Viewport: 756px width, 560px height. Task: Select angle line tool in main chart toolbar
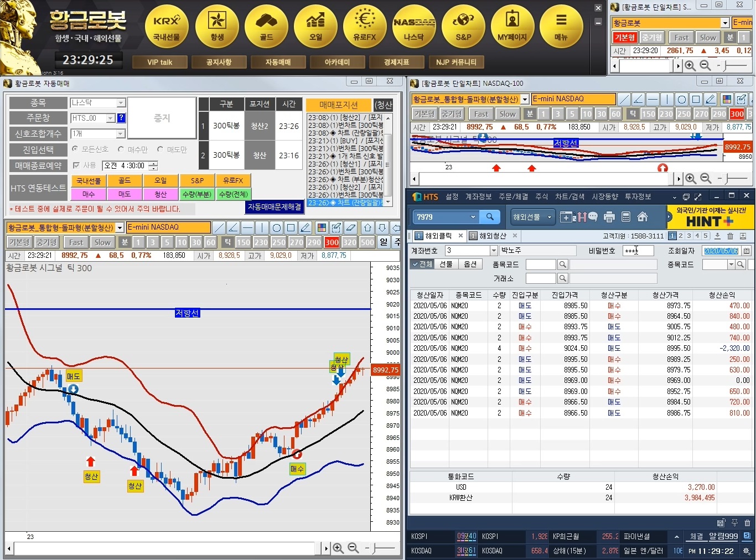tap(234, 227)
